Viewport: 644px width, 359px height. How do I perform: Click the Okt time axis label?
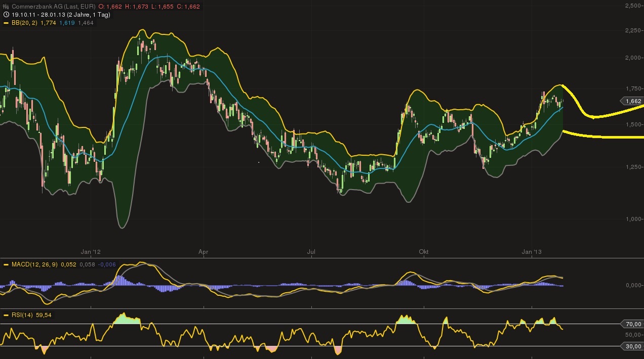pos(424,251)
